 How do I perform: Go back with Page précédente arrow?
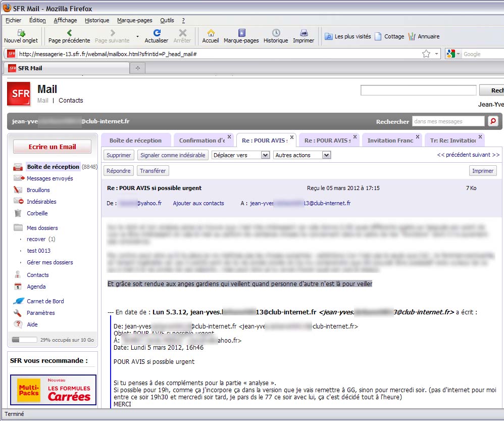69,33
